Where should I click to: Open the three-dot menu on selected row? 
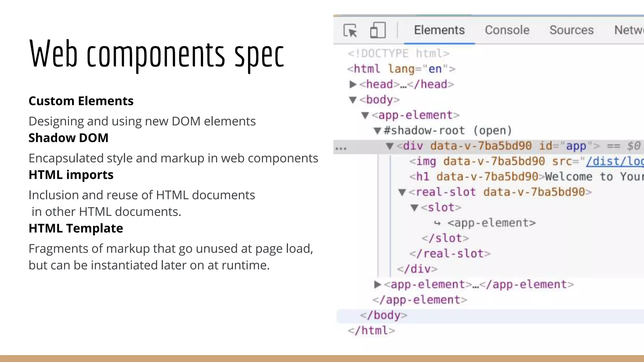[x=341, y=148]
